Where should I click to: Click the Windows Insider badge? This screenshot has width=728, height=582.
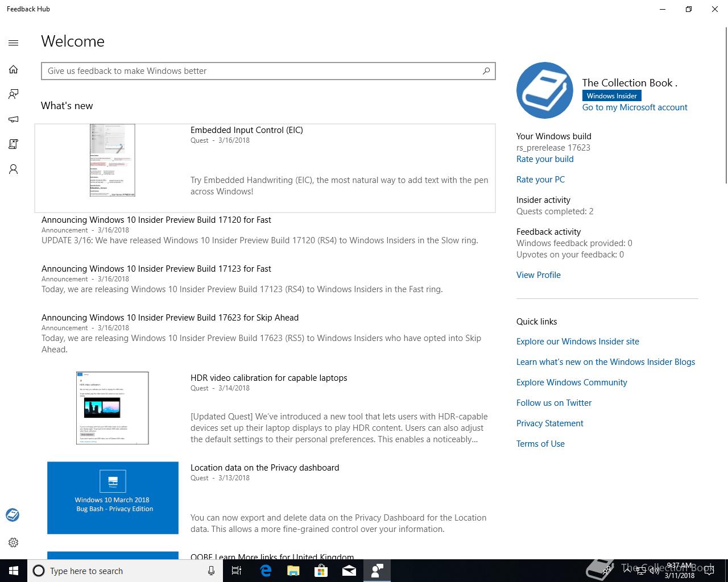[612, 96]
